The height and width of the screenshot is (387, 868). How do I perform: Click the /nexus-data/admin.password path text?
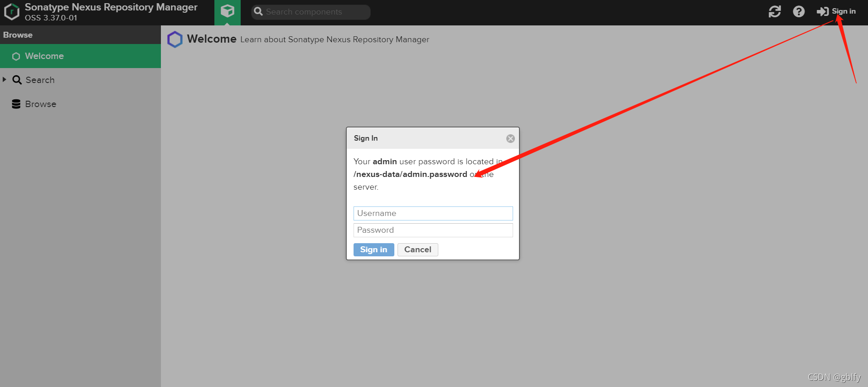click(410, 174)
